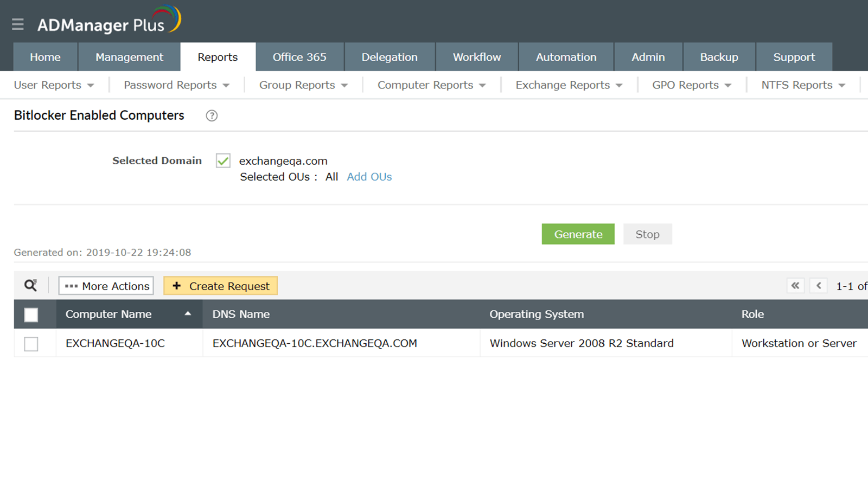This screenshot has width=868, height=488.
Task: Go to the previous results page
Action: click(x=819, y=286)
